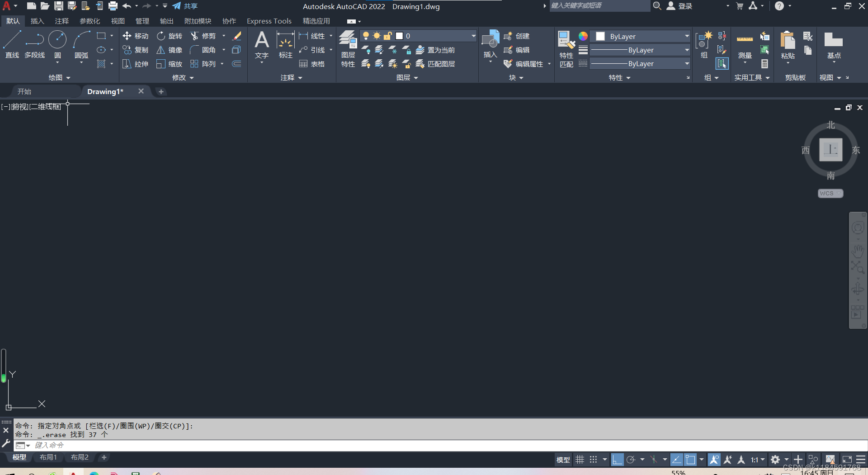Switch to the 布局1 layout tab
Screen dimensions: 868x475
(48, 457)
